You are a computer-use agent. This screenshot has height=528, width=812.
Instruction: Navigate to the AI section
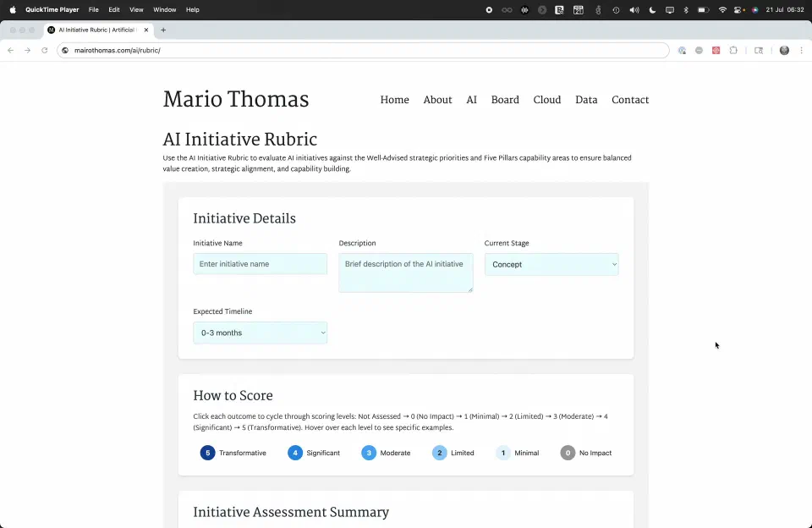coord(471,100)
